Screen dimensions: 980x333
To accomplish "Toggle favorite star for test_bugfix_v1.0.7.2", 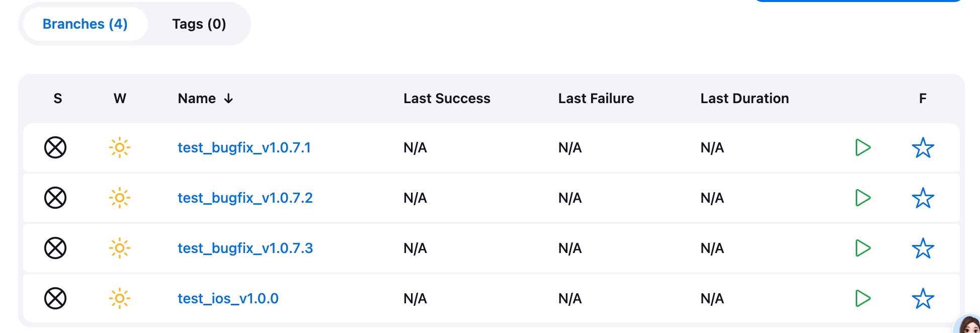I will [x=923, y=198].
